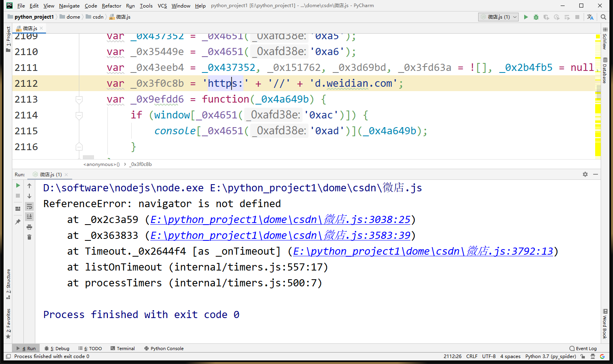Open the 6: TODO tool window
613x364 pixels.
coord(90,349)
